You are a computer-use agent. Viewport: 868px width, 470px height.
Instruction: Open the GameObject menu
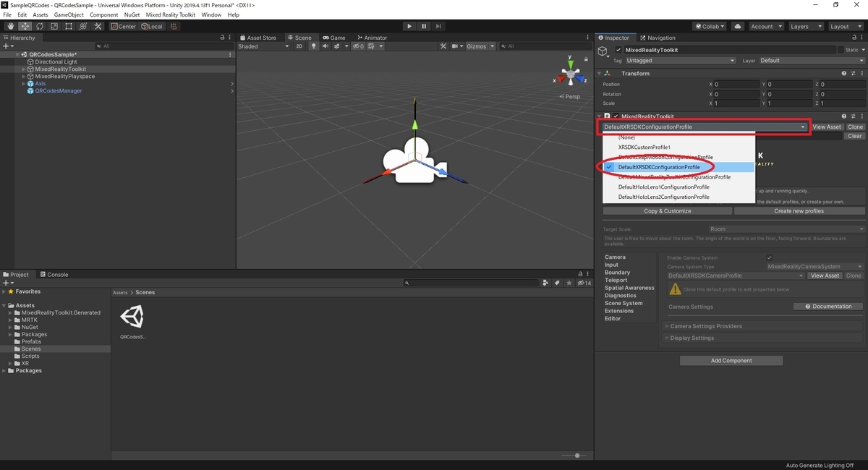(69, 14)
